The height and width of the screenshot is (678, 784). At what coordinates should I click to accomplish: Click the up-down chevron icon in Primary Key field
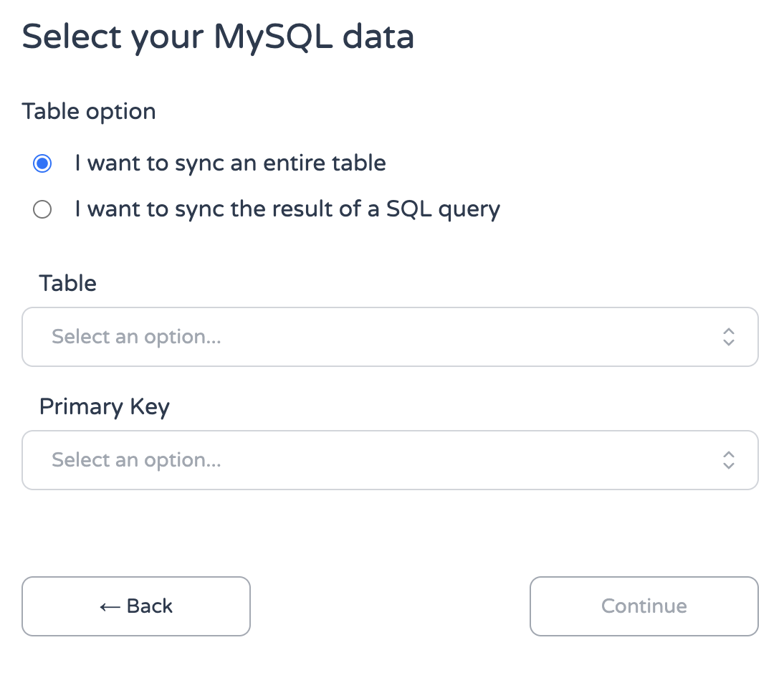728,460
